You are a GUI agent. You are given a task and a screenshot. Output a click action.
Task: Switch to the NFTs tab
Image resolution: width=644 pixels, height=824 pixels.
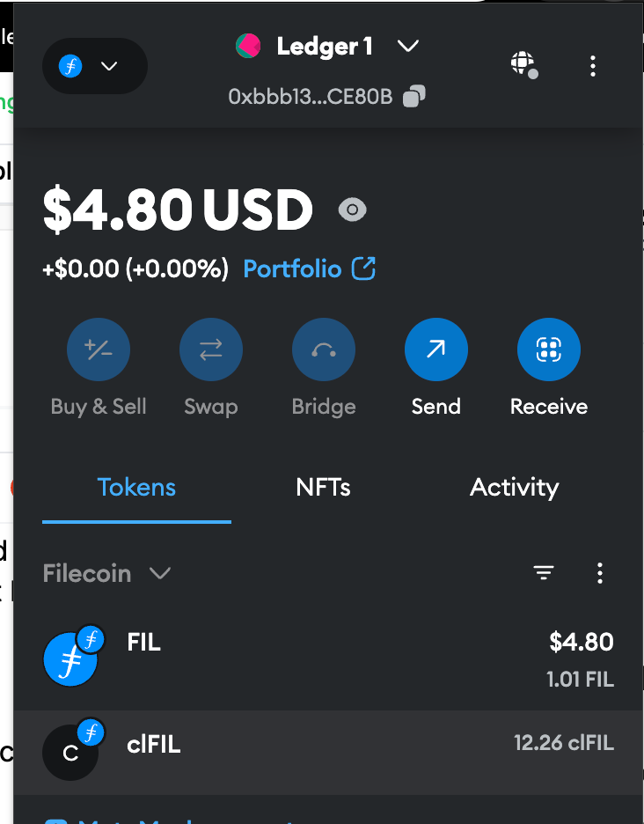click(323, 487)
